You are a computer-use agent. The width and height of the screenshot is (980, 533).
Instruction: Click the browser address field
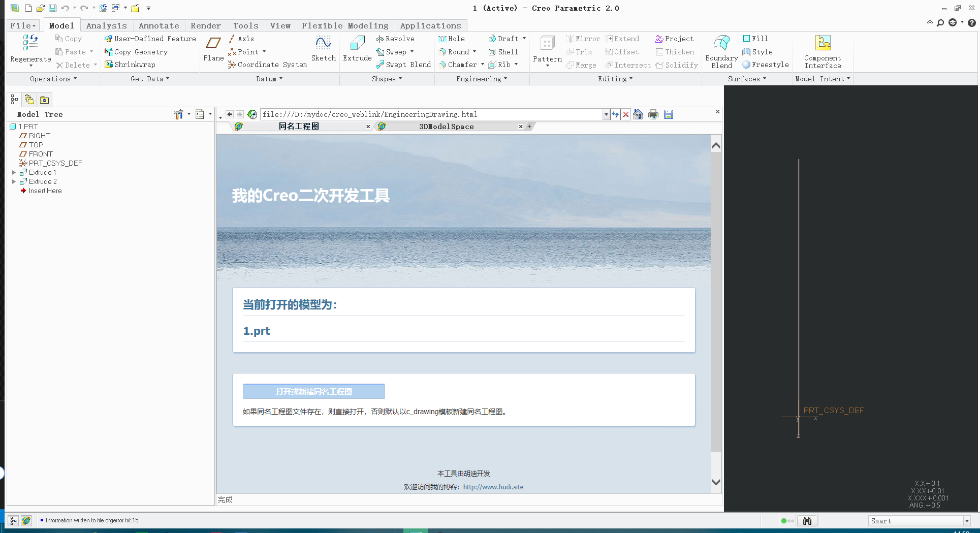coord(432,114)
